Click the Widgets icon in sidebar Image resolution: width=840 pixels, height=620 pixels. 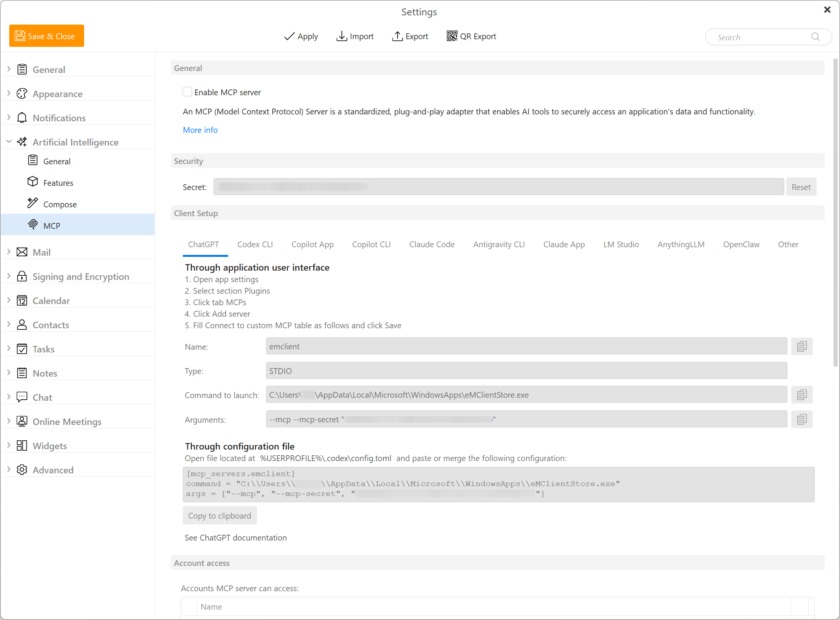[x=22, y=446]
